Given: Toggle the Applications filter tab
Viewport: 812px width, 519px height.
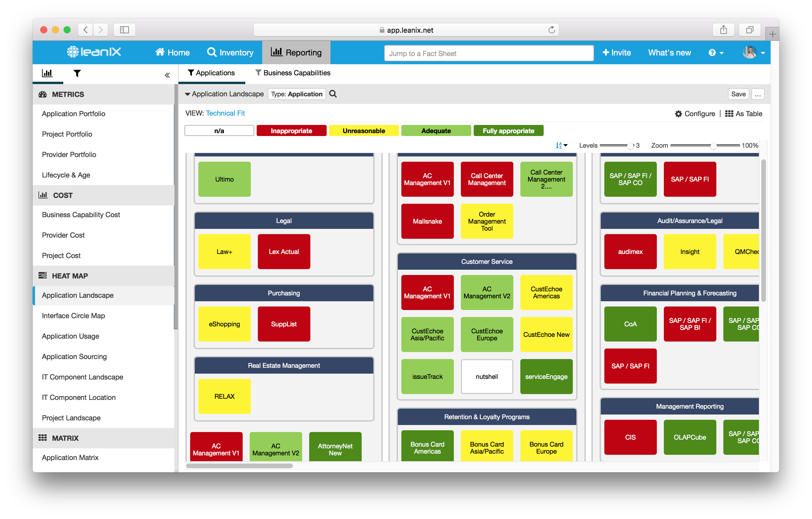Looking at the screenshot, I should pos(212,73).
